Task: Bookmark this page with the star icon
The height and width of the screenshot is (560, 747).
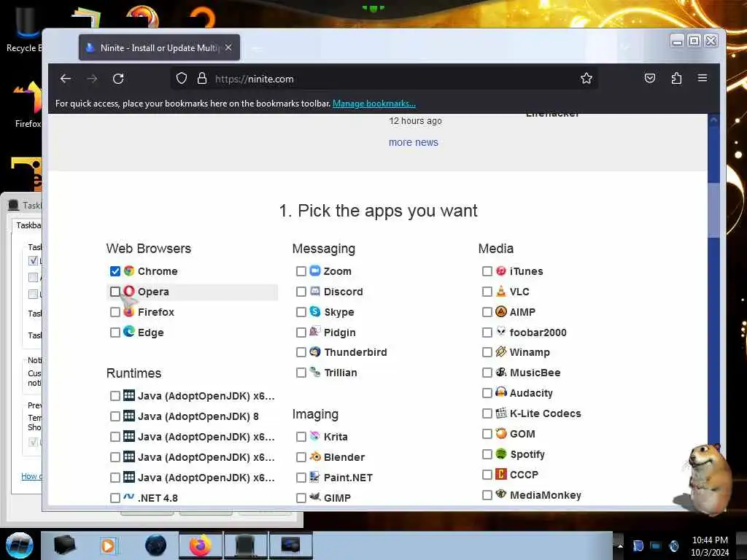Action: pyautogui.click(x=587, y=79)
